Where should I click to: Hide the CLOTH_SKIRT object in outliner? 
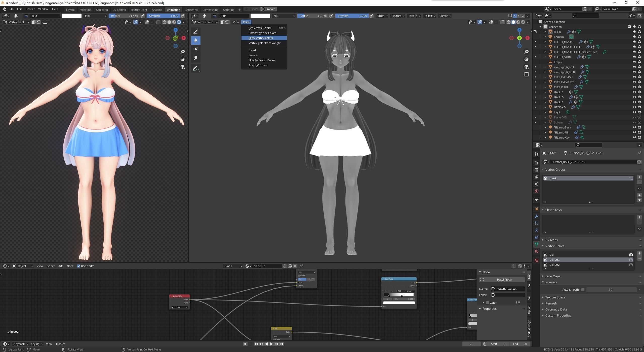[634, 57]
